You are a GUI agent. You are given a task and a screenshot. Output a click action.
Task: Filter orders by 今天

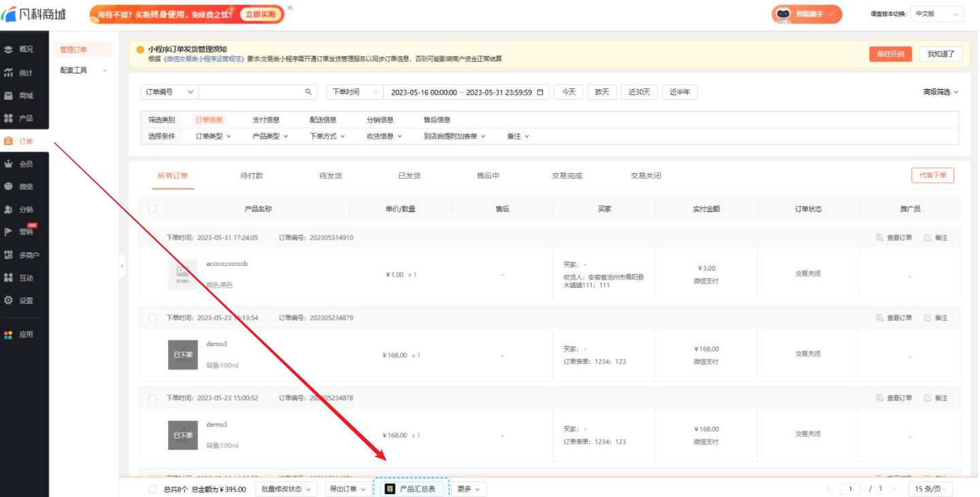[569, 92]
